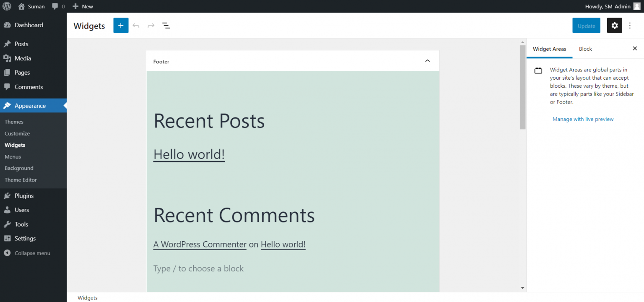Open the Settings menu item in sidebar
The width and height of the screenshot is (644, 302).
point(33,239)
